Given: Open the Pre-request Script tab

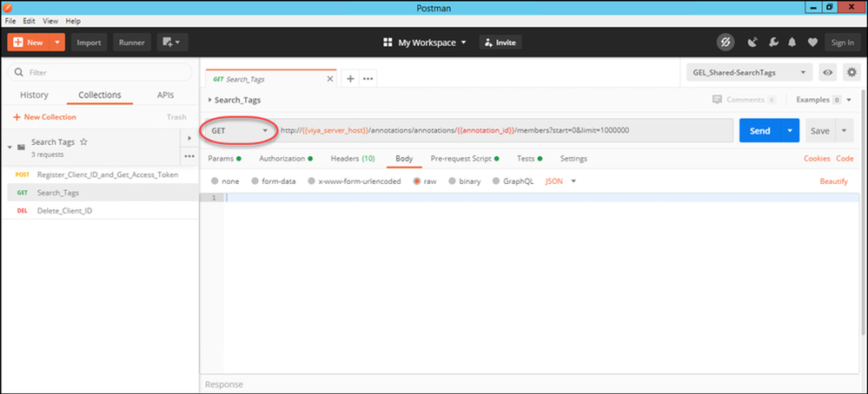Looking at the screenshot, I should pyautogui.click(x=465, y=159).
